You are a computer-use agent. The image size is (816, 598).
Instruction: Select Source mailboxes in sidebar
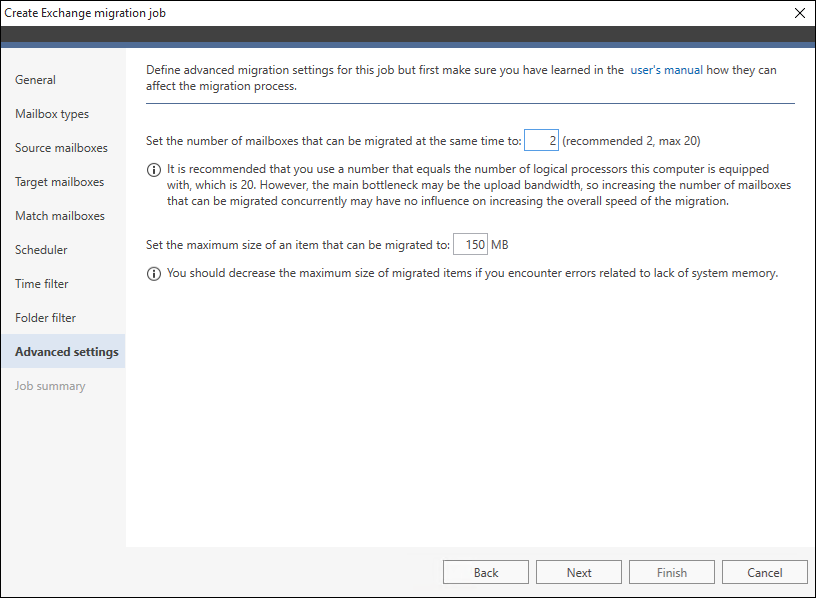click(61, 148)
